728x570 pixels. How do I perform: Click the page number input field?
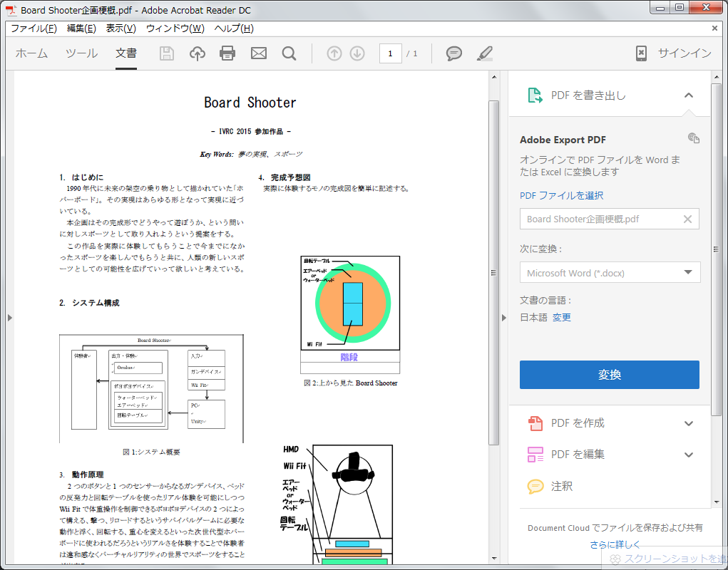(391, 54)
